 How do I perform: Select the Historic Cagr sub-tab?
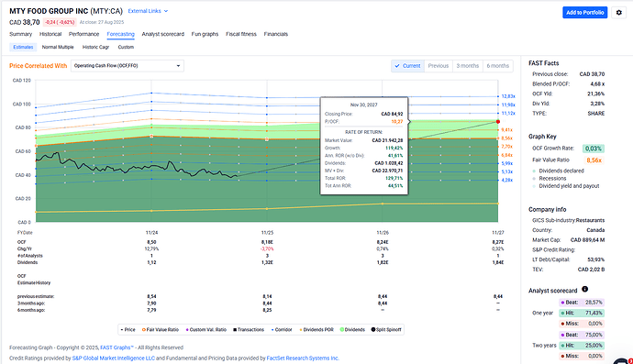[95, 47]
